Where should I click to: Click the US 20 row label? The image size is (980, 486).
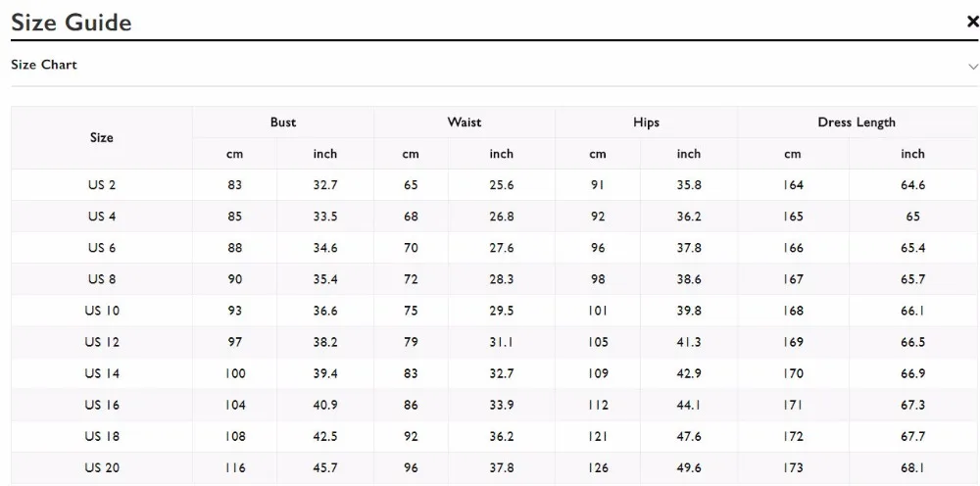click(x=102, y=468)
